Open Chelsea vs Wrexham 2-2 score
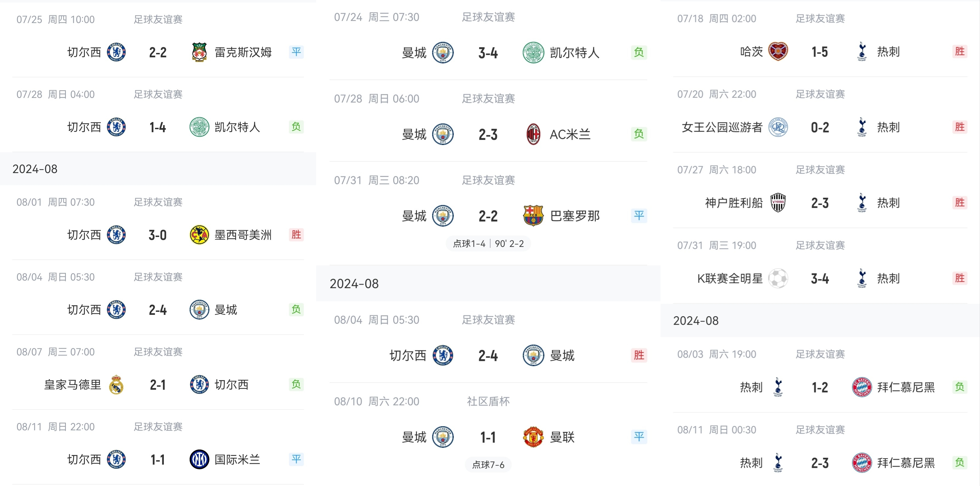Screen dimensions: 980x486 tap(158, 52)
